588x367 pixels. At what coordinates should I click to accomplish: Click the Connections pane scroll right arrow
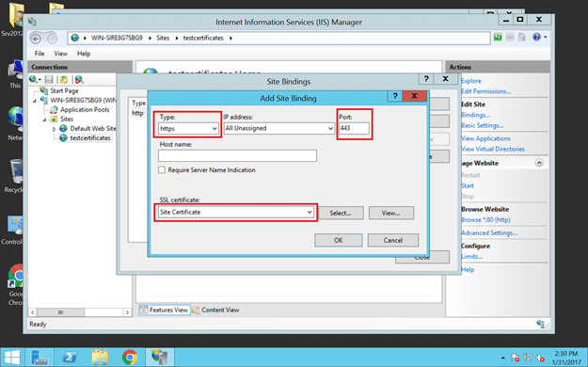(127, 312)
